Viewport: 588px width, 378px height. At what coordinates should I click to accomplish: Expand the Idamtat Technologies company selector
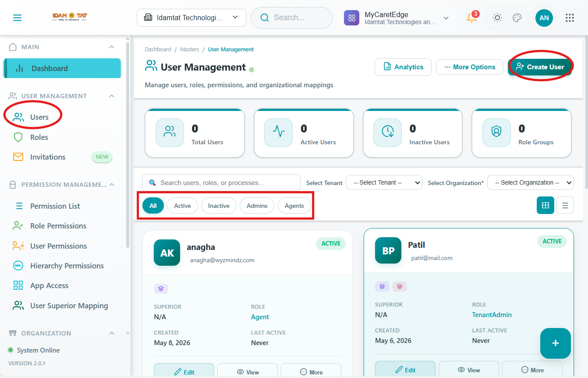191,18
